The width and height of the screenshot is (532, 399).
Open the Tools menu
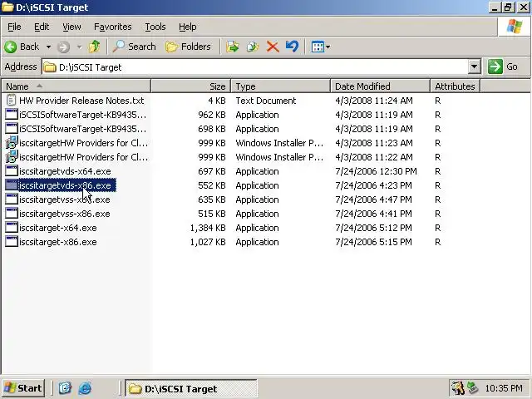point(155,27)
